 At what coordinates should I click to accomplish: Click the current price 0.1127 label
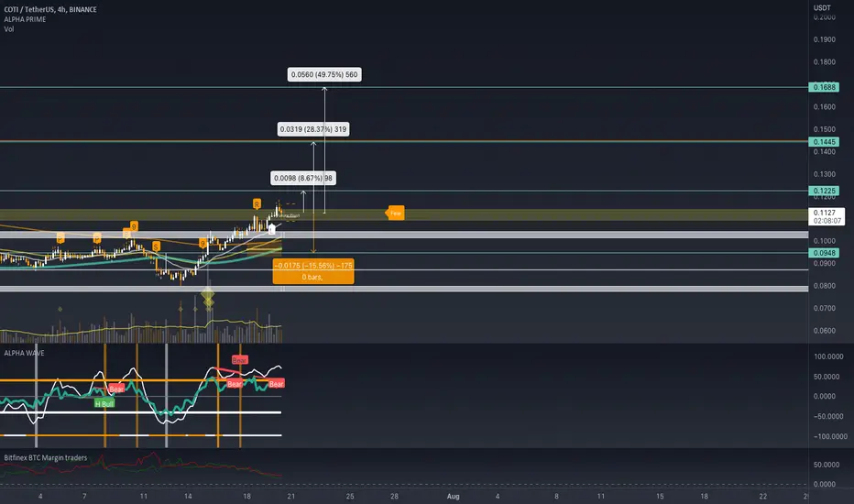point(824,213)
